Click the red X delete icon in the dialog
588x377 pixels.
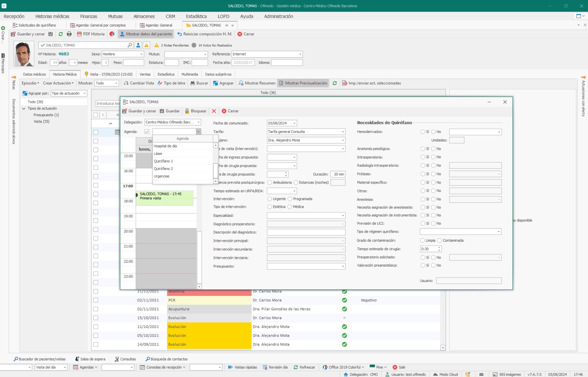214,111
